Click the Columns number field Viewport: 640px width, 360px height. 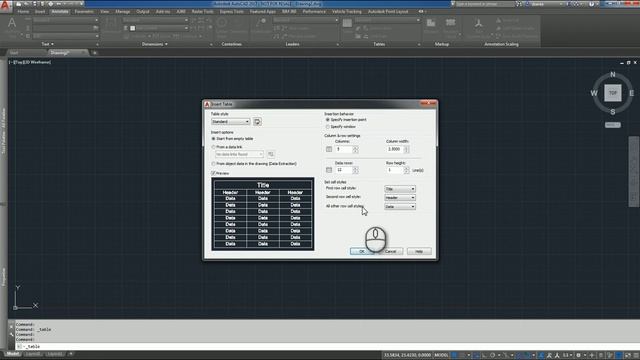pyautogui.click(x=344, y=149)
